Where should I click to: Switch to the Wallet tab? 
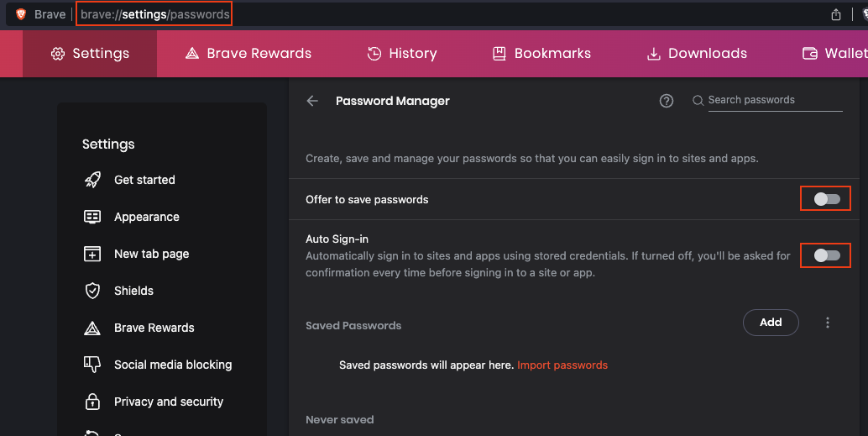coord(834,53)
